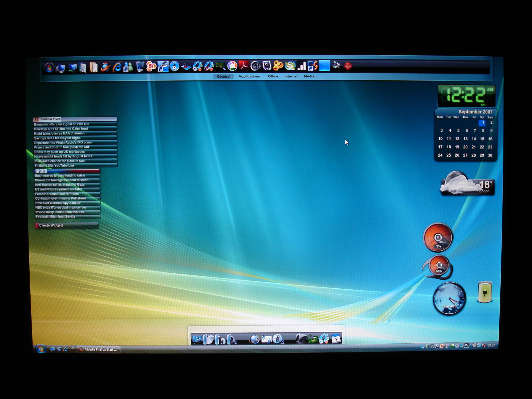532x399 pixels.
Task: Open the signal bars icon in top dock
Action: (302, 66)
